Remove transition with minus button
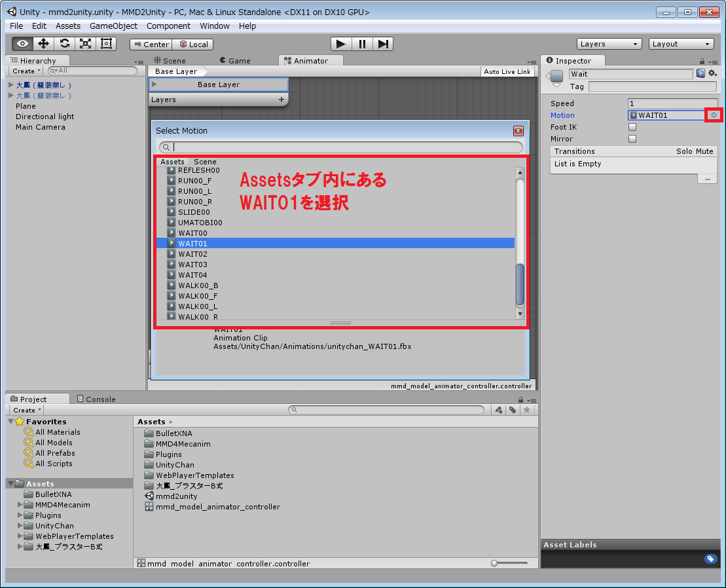The image size is (726, 588). (x=707, y=179)
